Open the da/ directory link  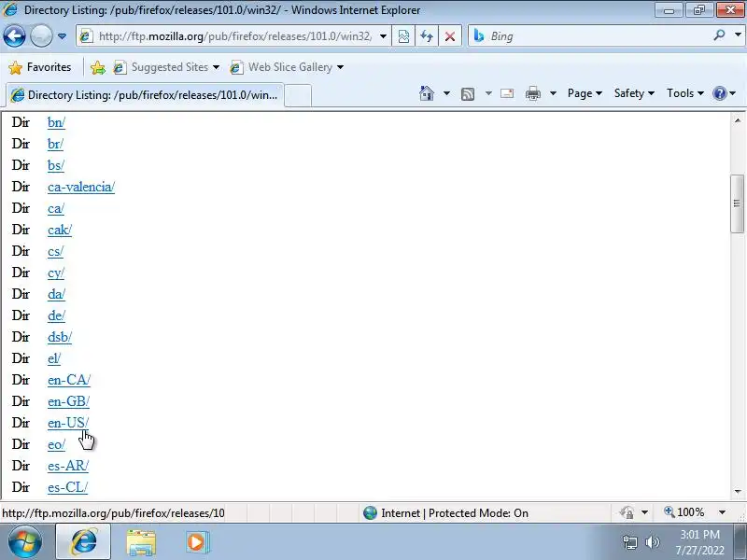[x=56, y=294]
